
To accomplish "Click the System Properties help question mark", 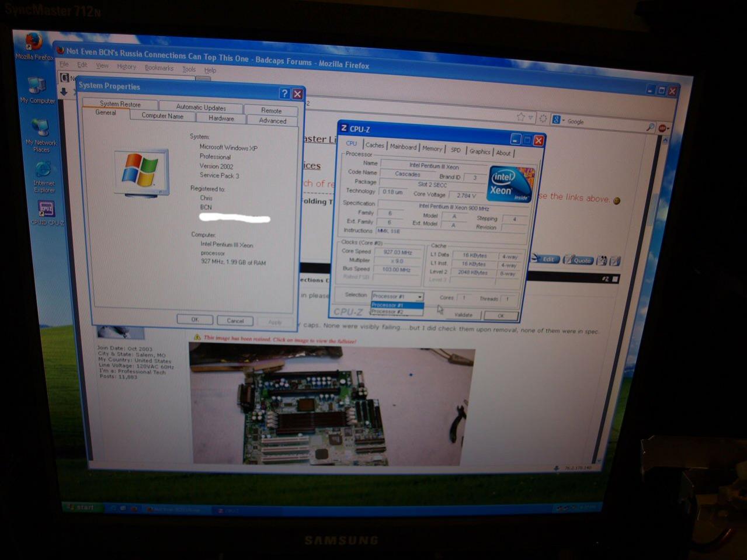I will pos(284,93).
